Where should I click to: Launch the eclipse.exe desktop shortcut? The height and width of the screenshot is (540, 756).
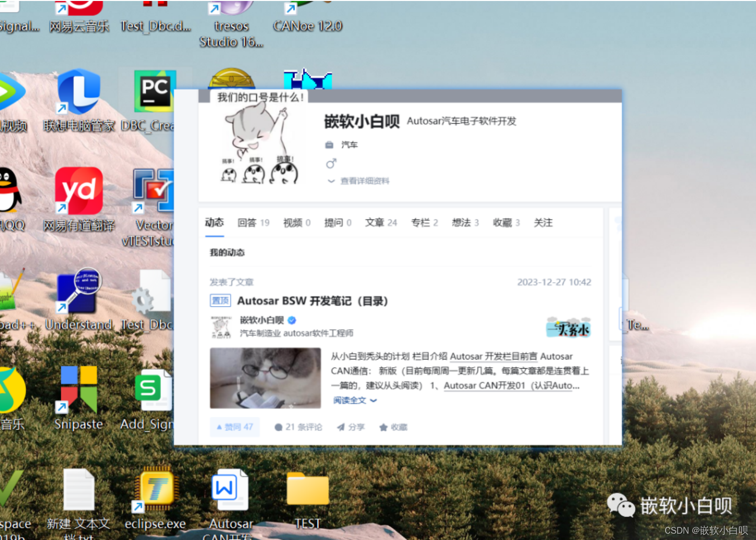click(155, 499)
